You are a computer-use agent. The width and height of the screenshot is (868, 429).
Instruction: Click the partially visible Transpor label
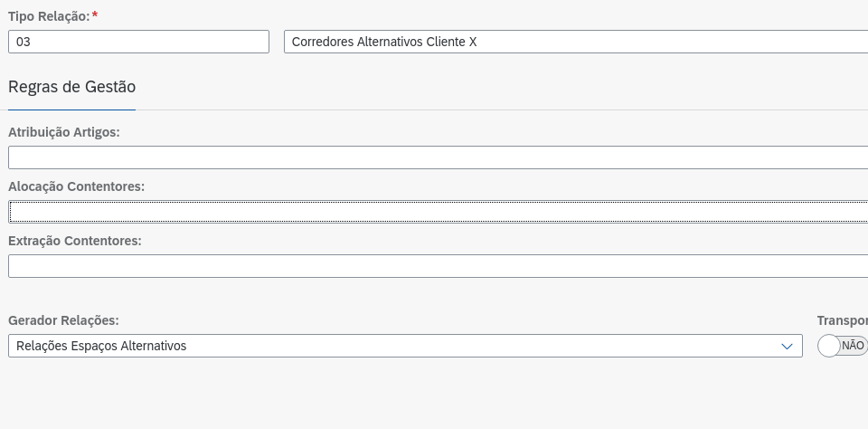click(x=843, y=321)
